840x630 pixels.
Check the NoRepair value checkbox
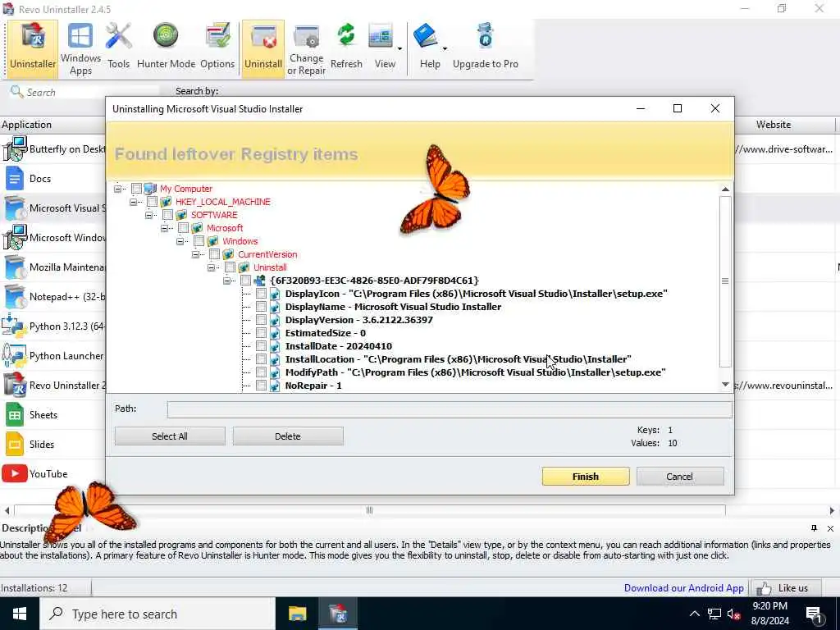pyautogui.click(x=261, y=386)
